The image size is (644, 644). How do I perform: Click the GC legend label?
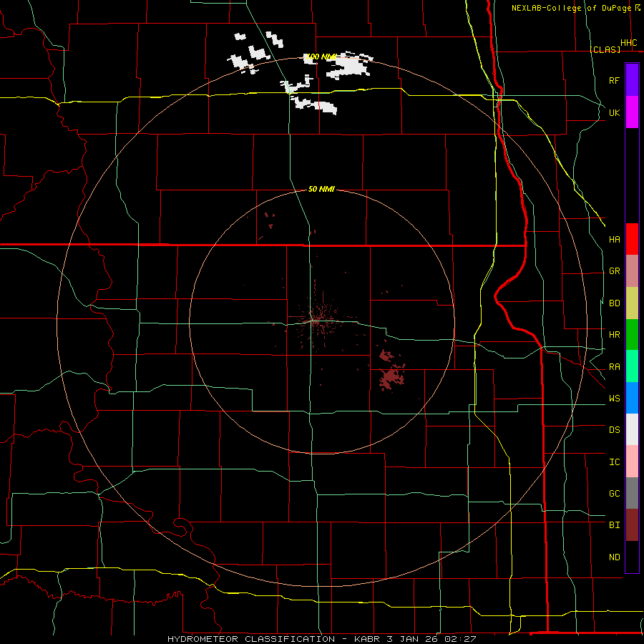tap(614, 494)
